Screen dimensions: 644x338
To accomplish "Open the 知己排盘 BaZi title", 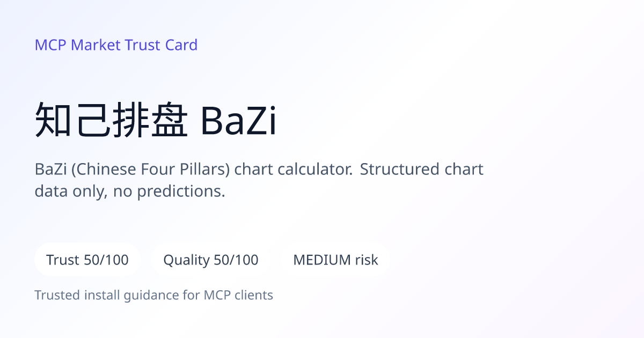I will coord(156,121).
